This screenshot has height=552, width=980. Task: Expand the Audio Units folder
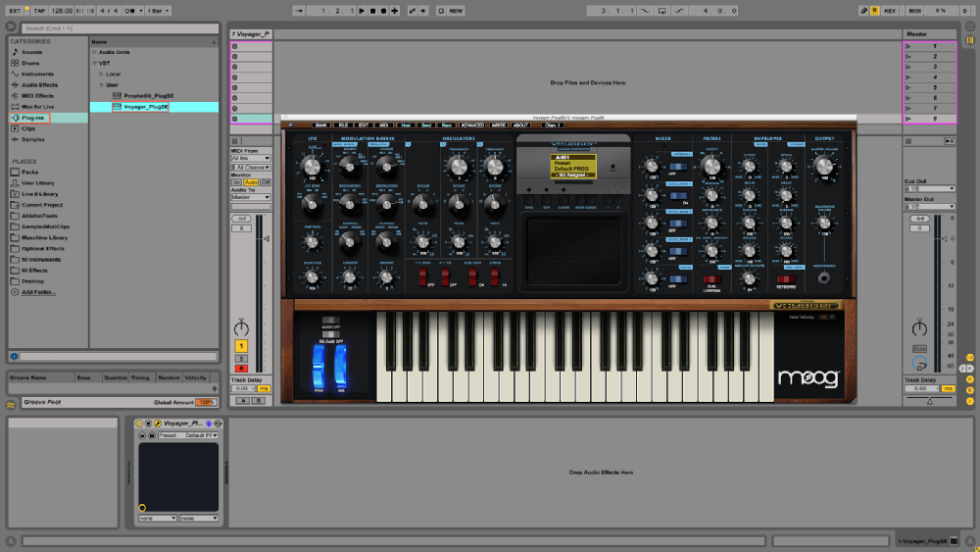94,52
